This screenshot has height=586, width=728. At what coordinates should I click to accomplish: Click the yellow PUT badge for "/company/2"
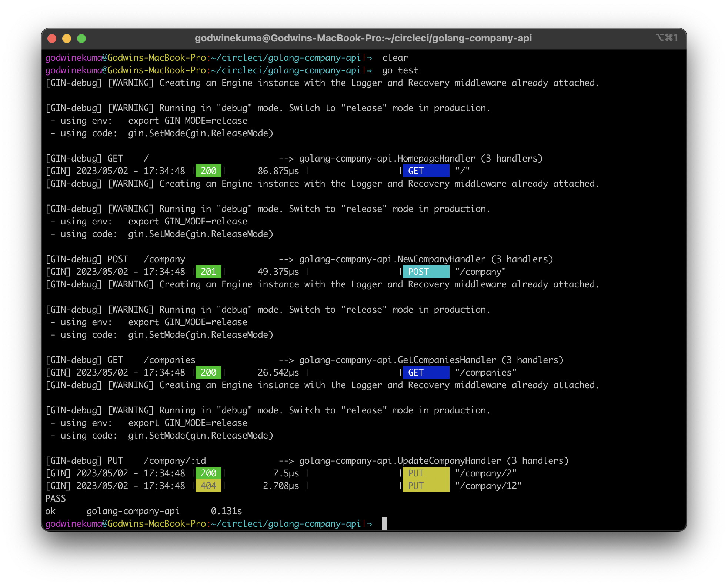coord(426,473)
